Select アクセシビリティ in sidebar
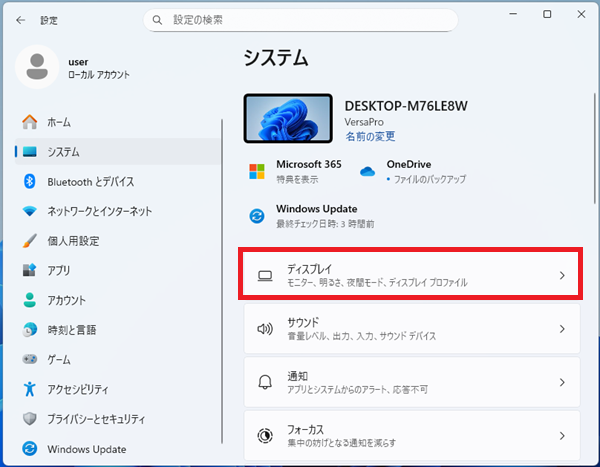600x467 pixels. coord(117,389)
